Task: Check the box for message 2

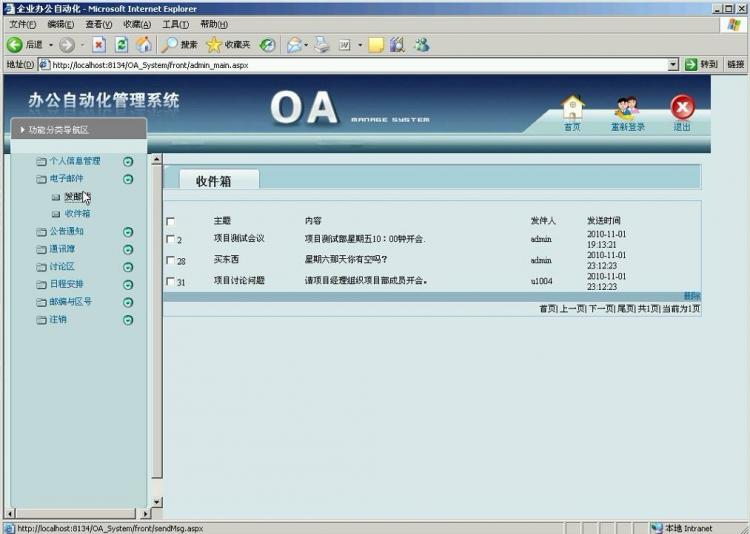Action: (x=170, y=240)
